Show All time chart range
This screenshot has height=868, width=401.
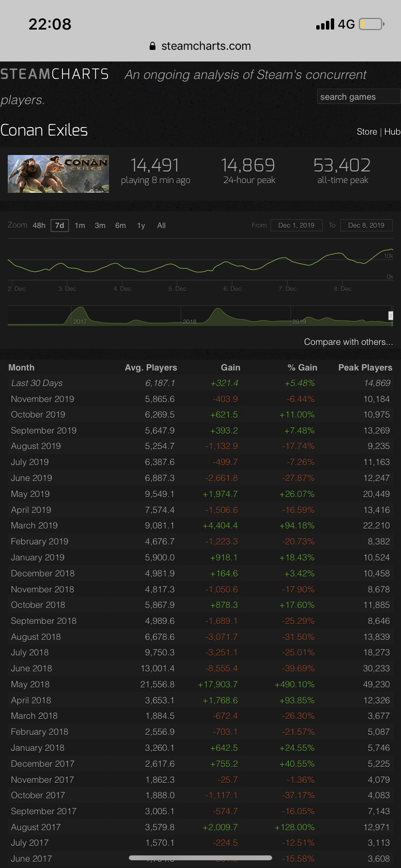[161, 226]
